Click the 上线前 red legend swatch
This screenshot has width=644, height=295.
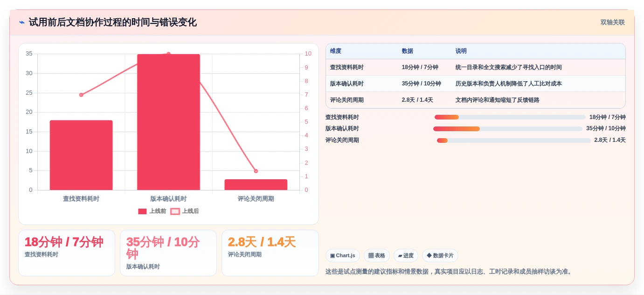pyautogui.click(x=142, y=211)
